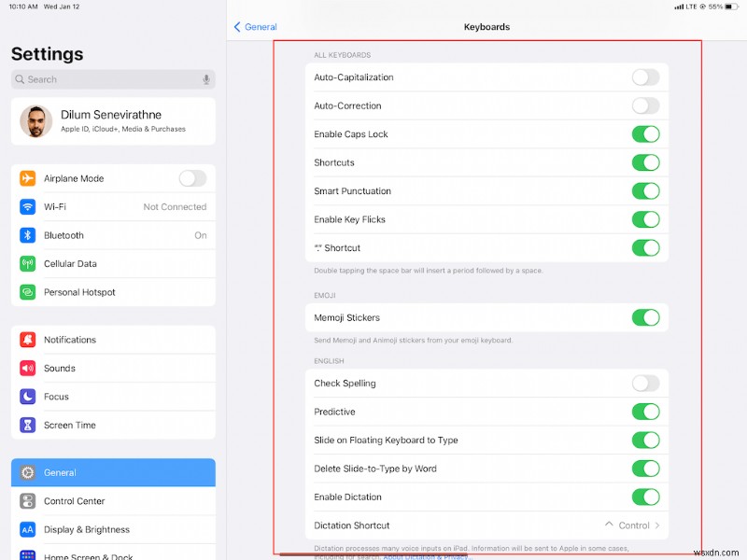
Task: Turn on Check Spelling
Action: tap(646, 383)
